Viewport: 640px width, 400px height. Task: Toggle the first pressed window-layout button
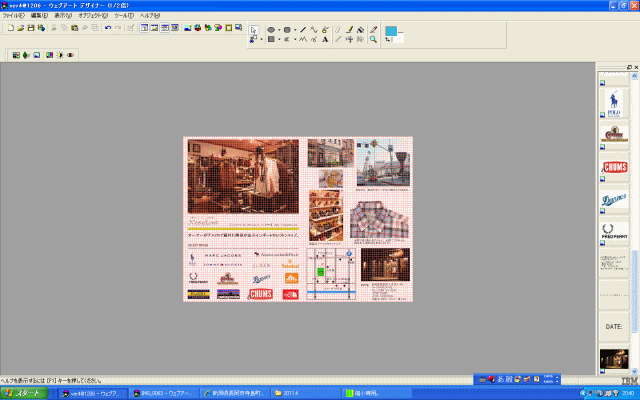pos(144,28)
